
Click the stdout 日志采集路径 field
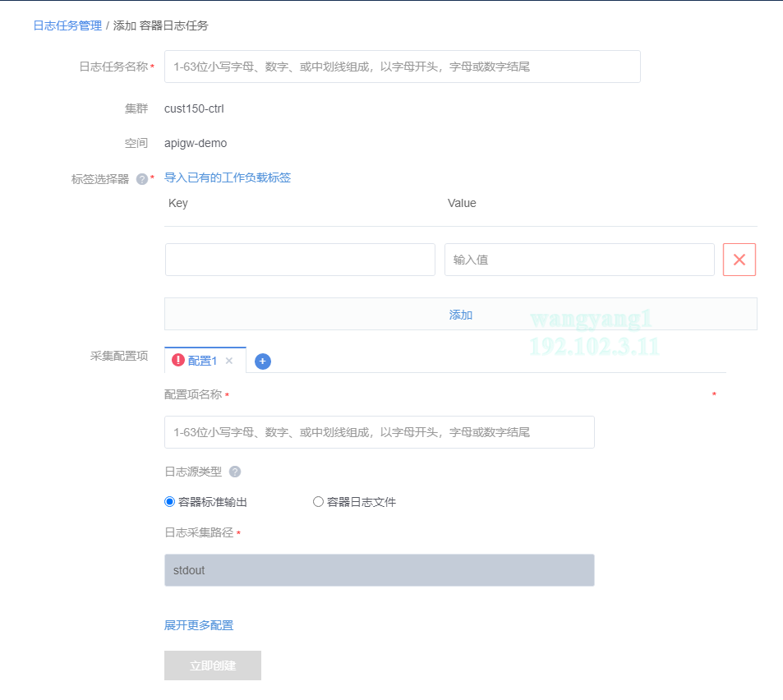[x=379, y=570]
